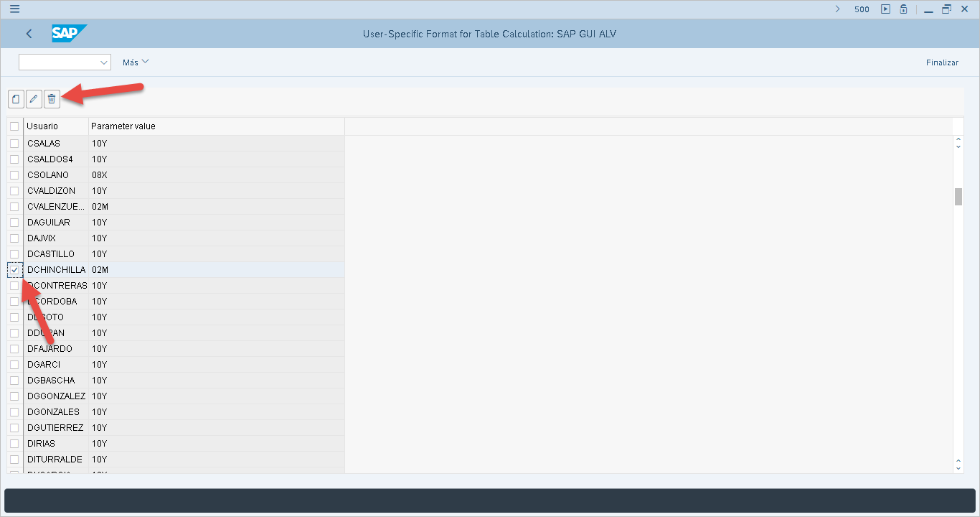Select the checkbox for CSALAS
The image size is (980, 517).
click(14, 143)
